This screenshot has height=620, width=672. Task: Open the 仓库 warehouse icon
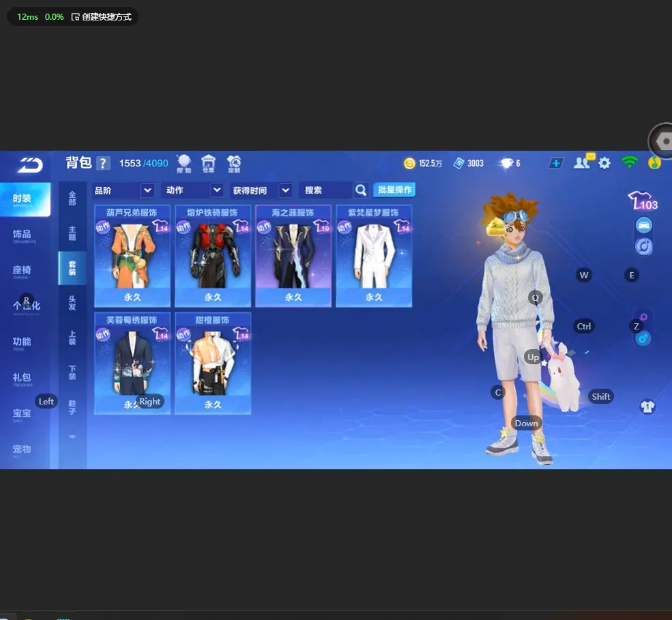pyautogui.click(x=208, y=164)
